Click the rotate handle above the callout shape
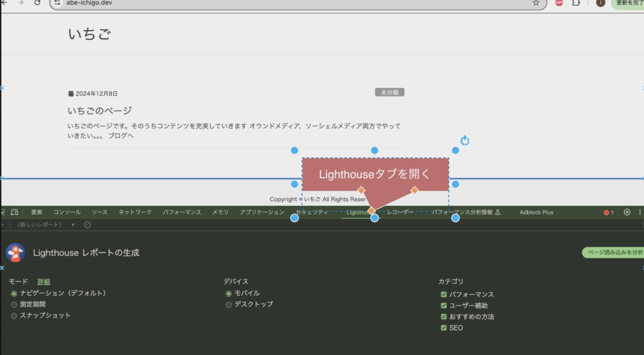The image size is (644, 355). 465,140
